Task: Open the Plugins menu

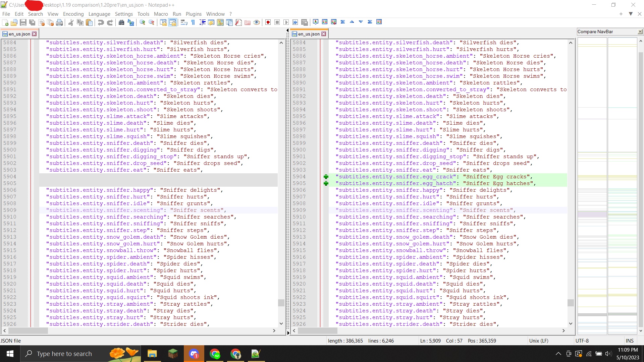Action: (194, 14)
